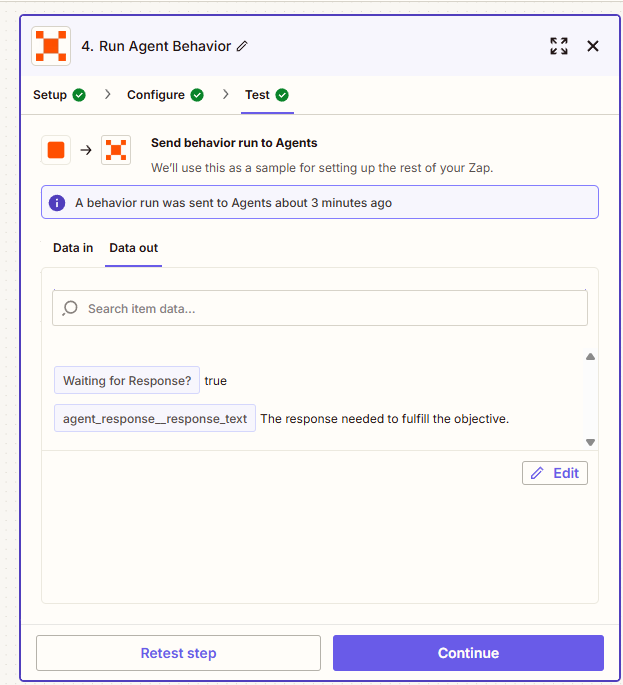
Task: Open the Setup tab
Action: click(50, 95)
